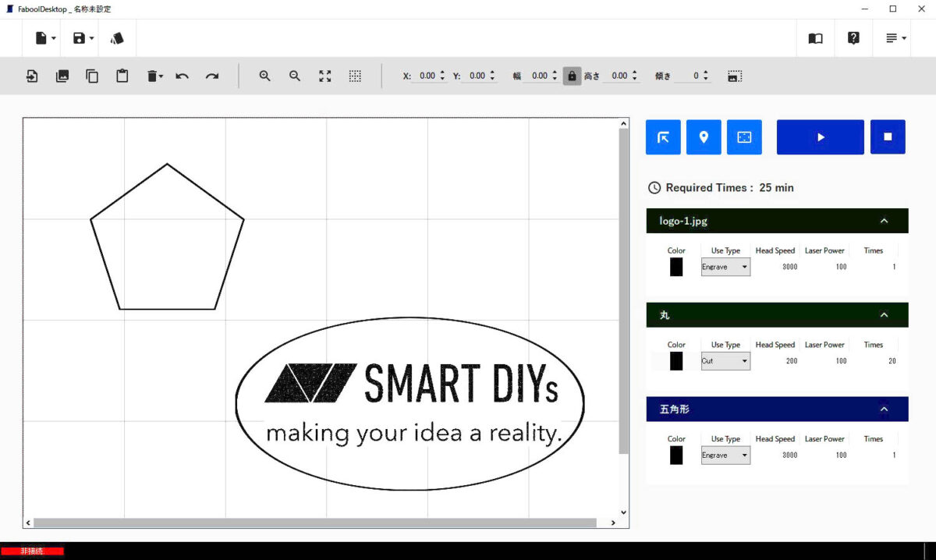This screenshot has height=560, width=936.
Task: Zoom out of the canvas
Action: (x=295, y=76)
